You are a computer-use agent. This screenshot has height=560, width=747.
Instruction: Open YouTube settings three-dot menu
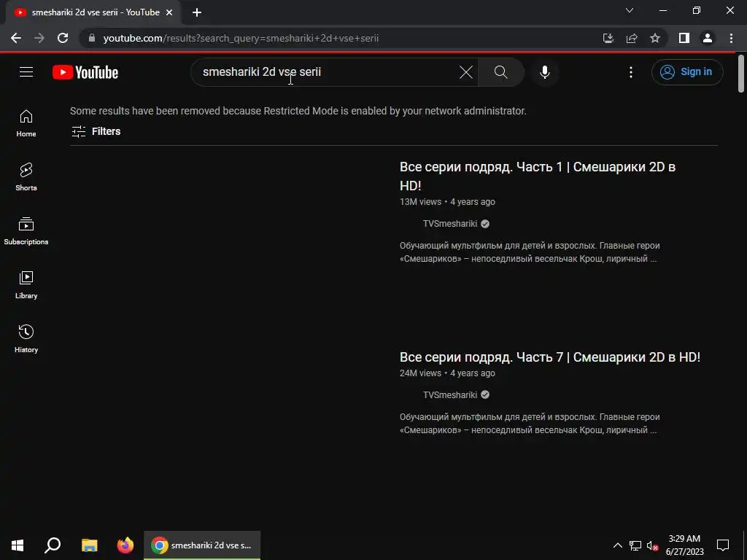coord(631,72)
